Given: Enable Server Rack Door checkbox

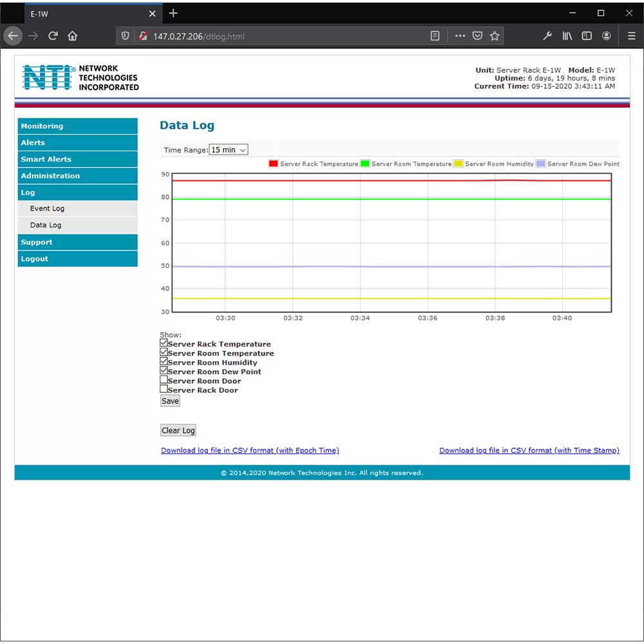Looking at the screenshot, I should click(164, 389).
